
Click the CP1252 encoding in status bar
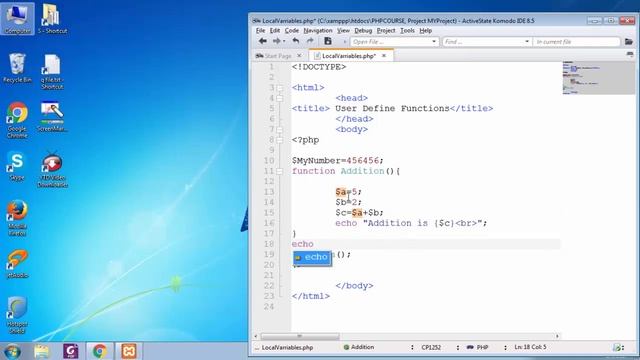click(x=431, y=347)
